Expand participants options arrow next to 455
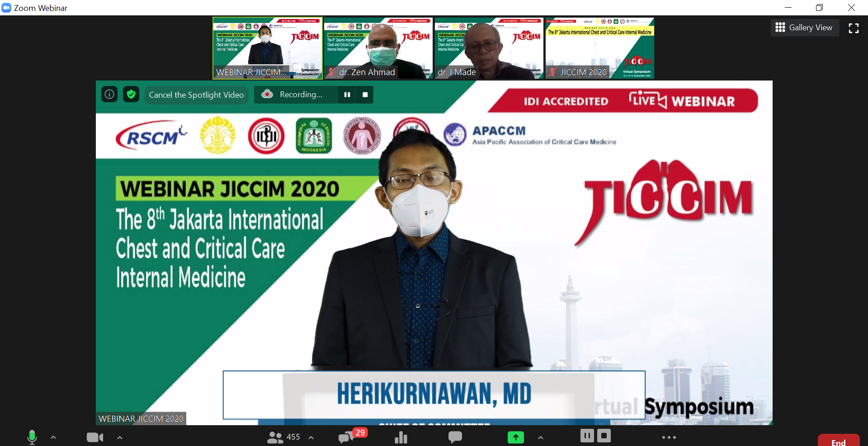The width and height of the screenshot is (868, 446). (311, 437)
